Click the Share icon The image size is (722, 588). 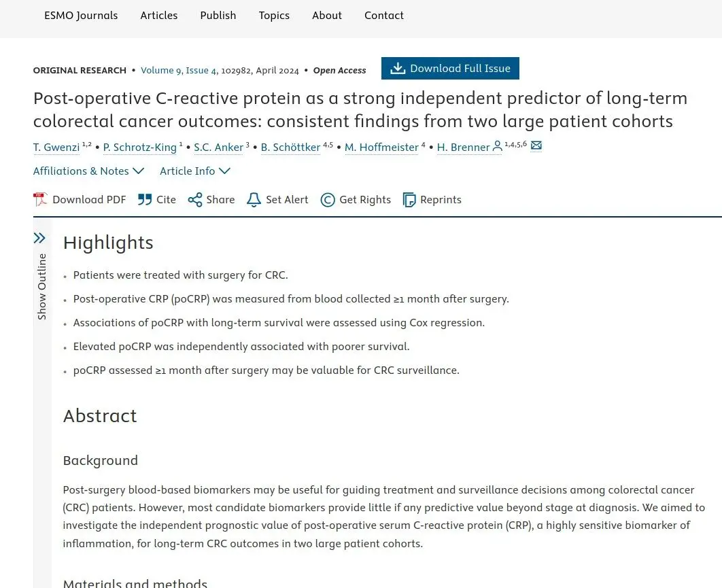point(194,199)
